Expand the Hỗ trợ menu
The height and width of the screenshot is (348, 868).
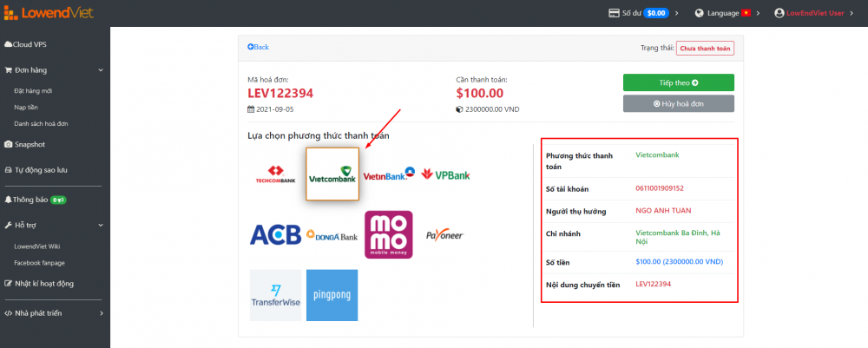pyautogui.click(x=54, y=225)
